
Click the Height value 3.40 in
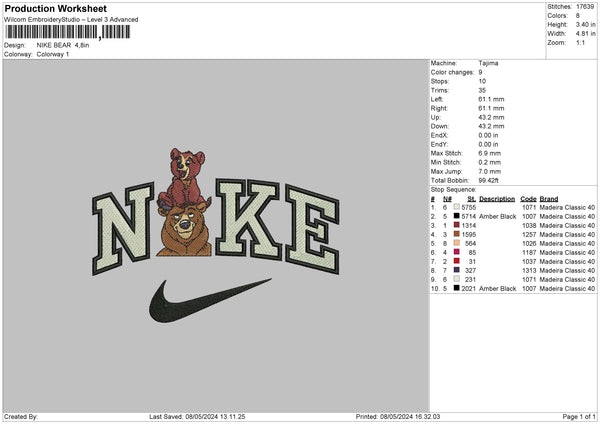pyautogui.click(x=585, y=24)
